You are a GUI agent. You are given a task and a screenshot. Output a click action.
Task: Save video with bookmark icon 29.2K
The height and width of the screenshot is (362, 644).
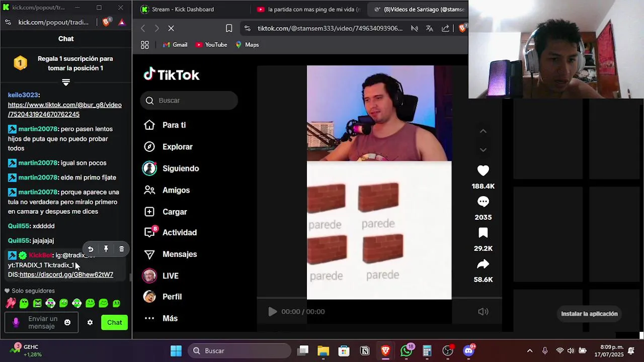[x=483, y=233]
